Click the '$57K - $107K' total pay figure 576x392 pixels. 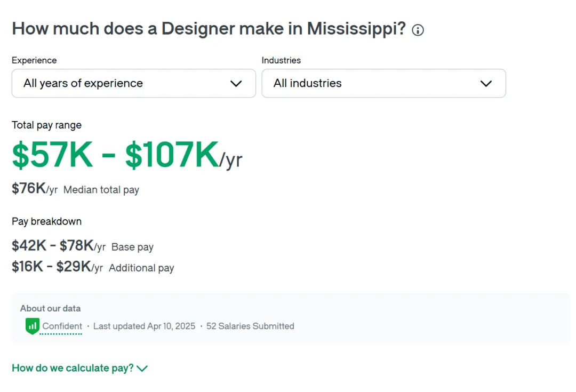(115, 155)
